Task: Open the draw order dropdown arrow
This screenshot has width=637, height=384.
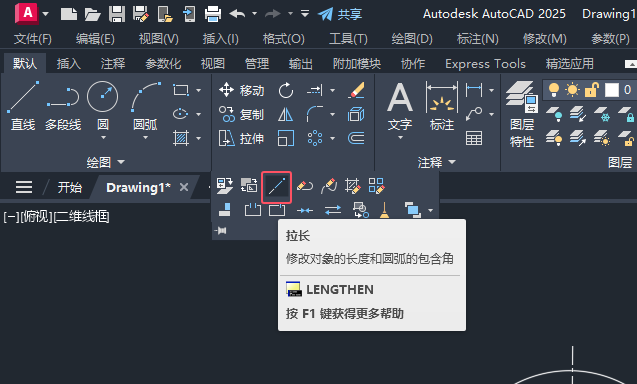Action: 431,210
